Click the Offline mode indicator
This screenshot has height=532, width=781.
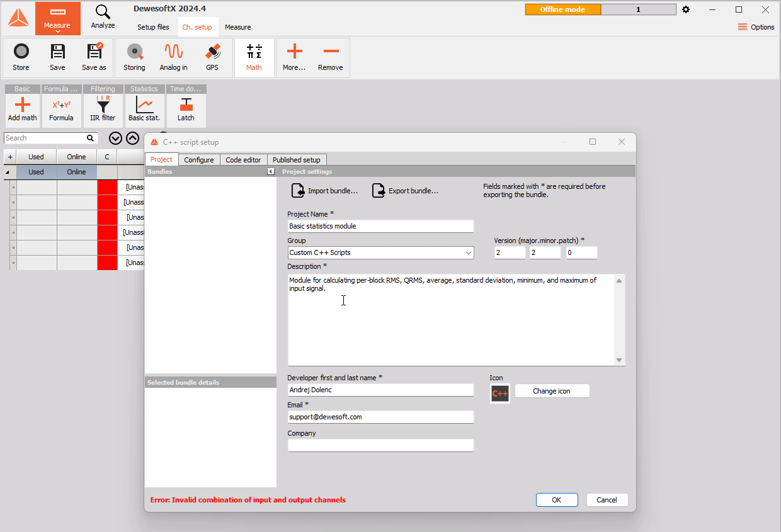(563, 9)
